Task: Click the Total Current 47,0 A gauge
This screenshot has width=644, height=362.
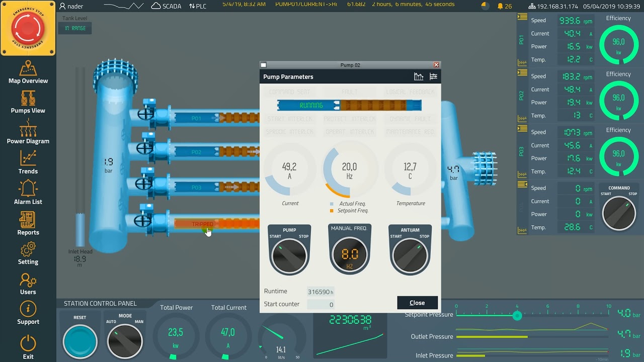Action: click(228, 336)
